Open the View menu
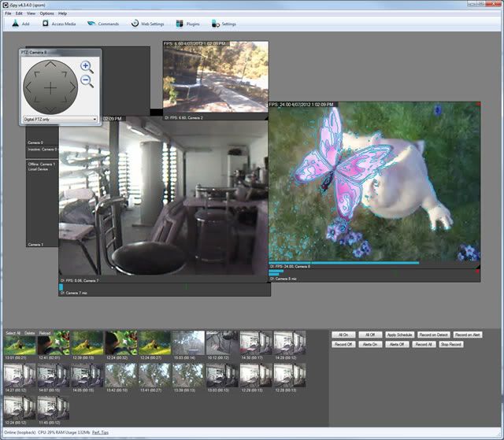Screen dimensions: 504x440 point(31,13)
